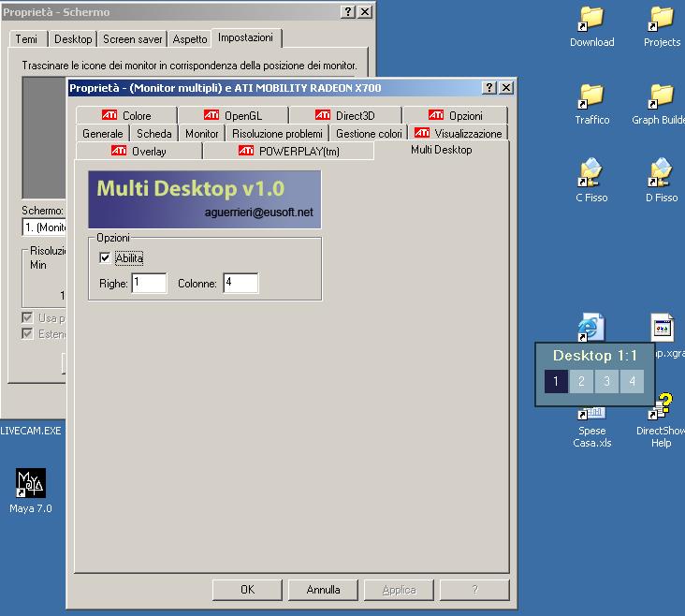Open the POWERPLAY(tm) tab
The image size is (685, 616).
point(288,152)
